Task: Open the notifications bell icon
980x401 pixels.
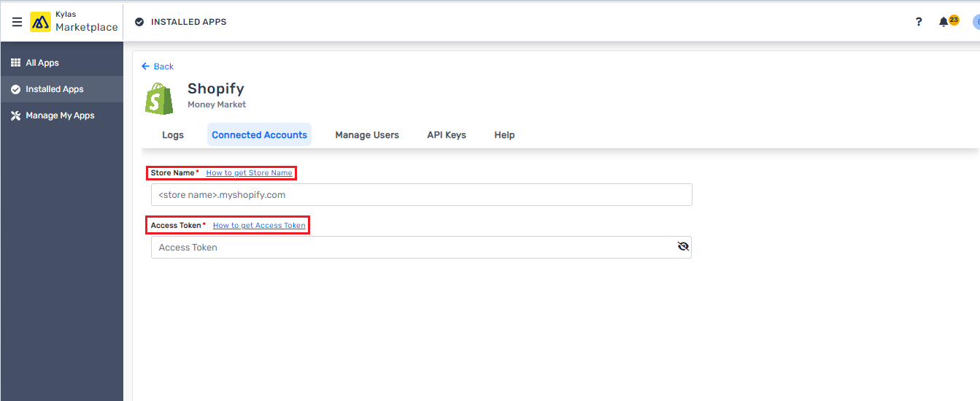Action: coord(944,22)
